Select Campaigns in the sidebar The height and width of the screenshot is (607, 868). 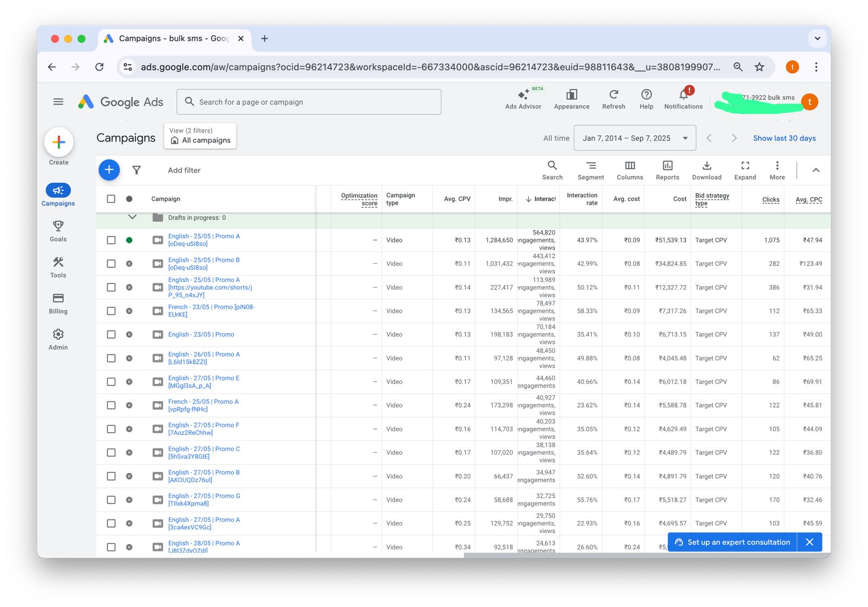tap(58, 195)
